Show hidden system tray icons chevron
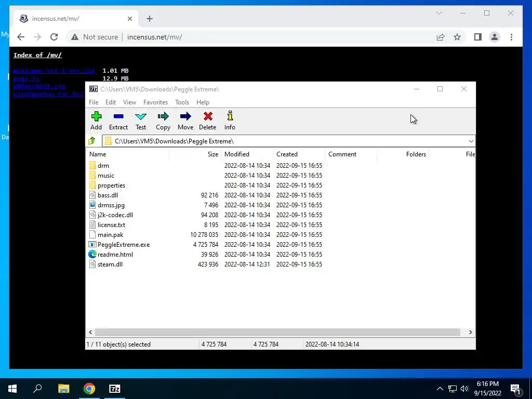Screen dimensions: 532x399 tap(440, 389)
